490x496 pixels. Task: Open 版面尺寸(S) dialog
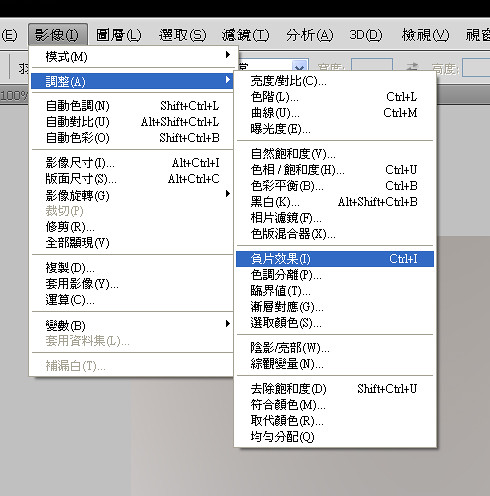point(132,179)
